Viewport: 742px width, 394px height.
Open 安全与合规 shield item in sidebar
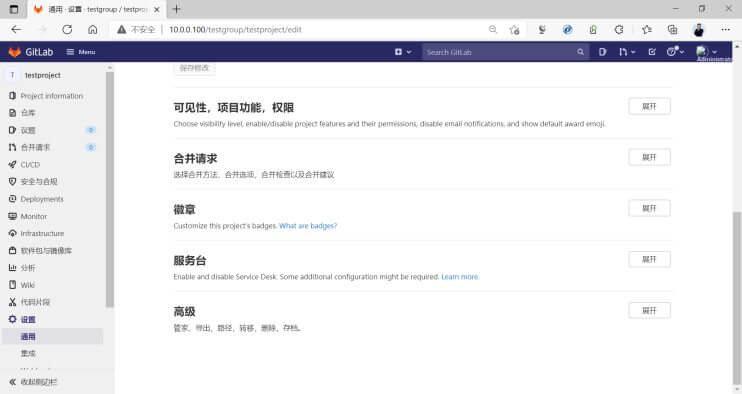coord(39,182)
